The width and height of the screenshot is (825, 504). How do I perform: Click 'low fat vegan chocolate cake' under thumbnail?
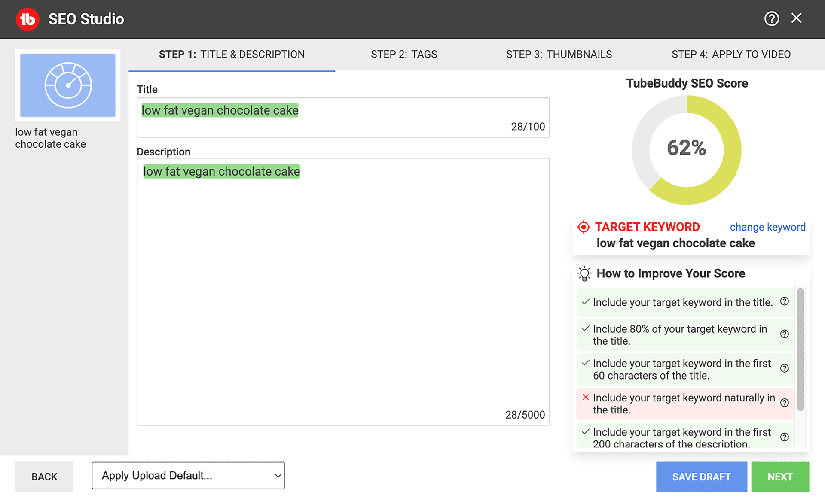51,138
